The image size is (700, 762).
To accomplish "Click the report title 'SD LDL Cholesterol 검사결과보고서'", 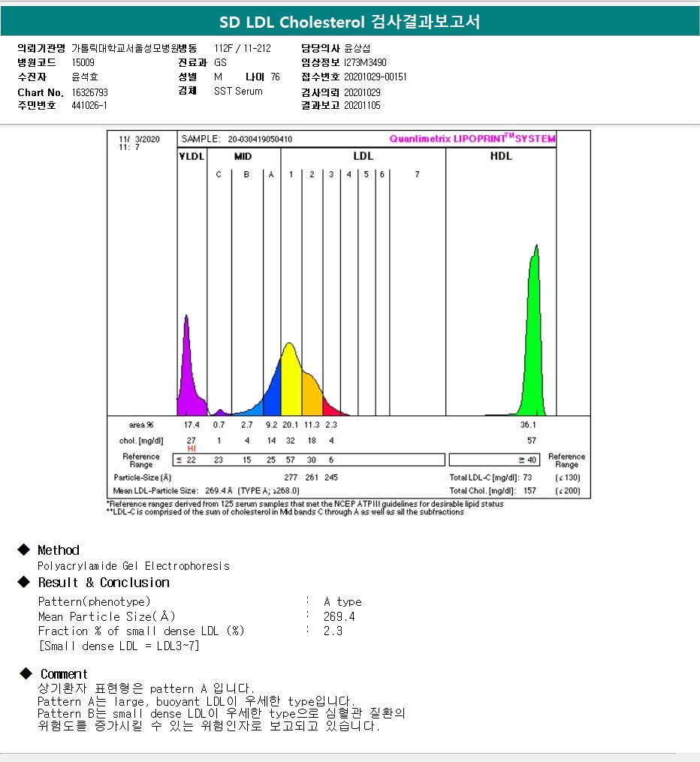I will [x=349, y=22].
